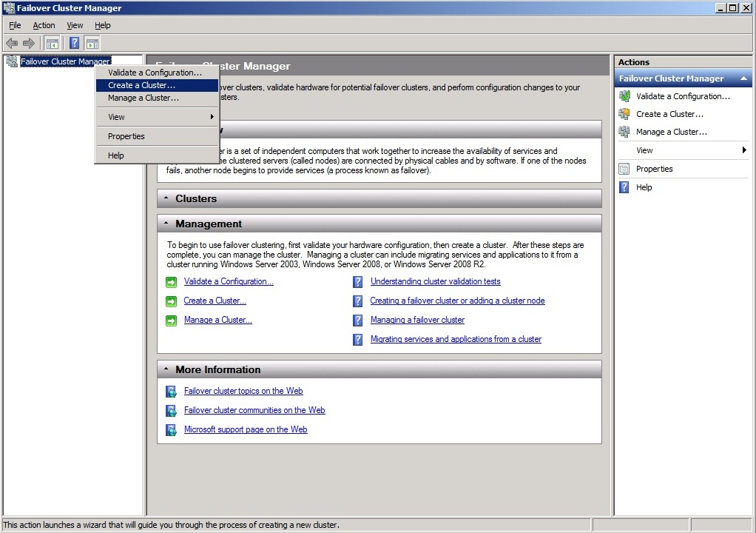Click green arrow icon beside Validate a Configuration
Screen dimensions: 756x533
(171, 282)
